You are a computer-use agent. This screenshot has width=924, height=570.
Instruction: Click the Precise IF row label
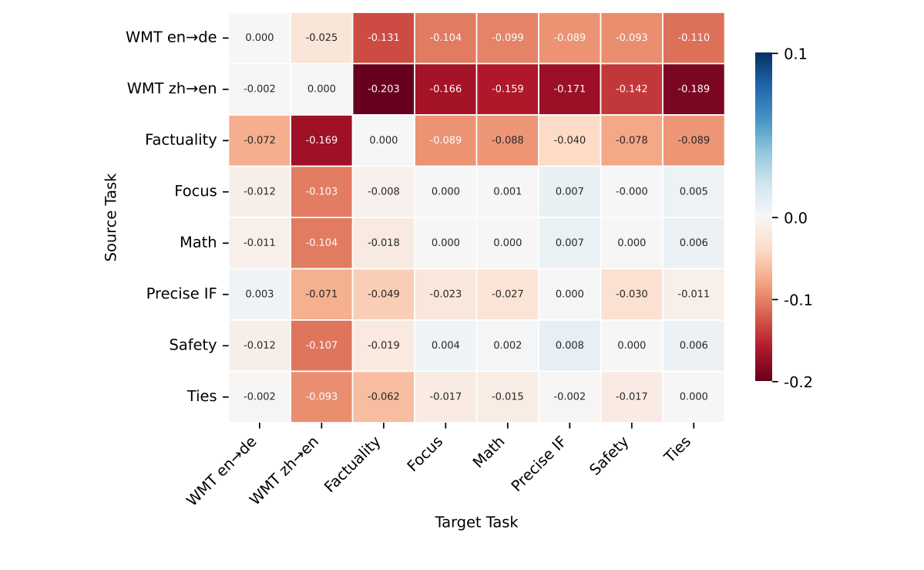pyautogui.click(x=181, y=294)
